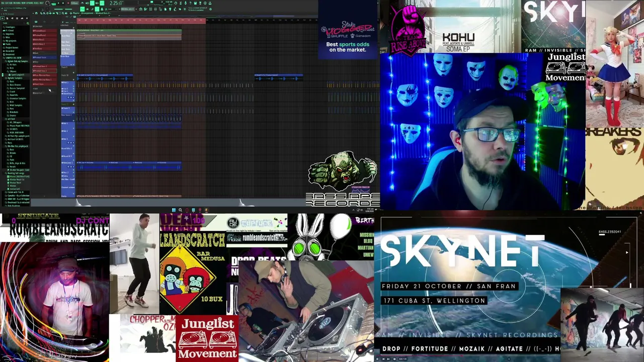Click the Windows Start button on taskbar
Screen dimensions: 644x362
tap(174, 210)
